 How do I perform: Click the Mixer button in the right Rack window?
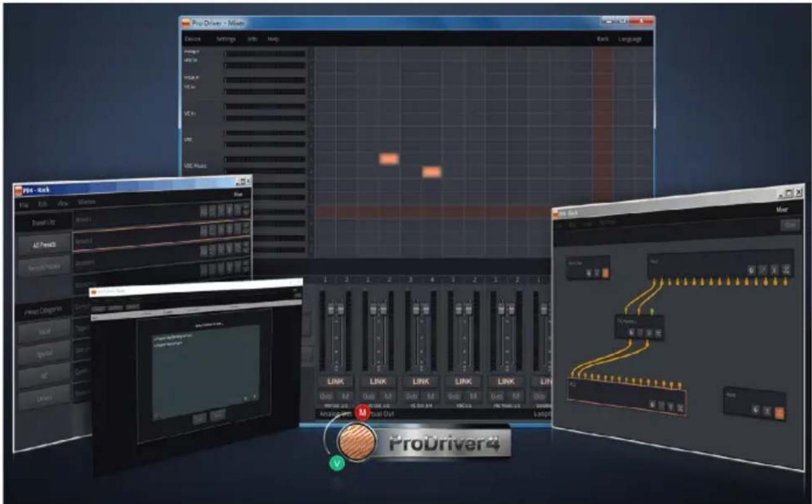pos(782,210)
